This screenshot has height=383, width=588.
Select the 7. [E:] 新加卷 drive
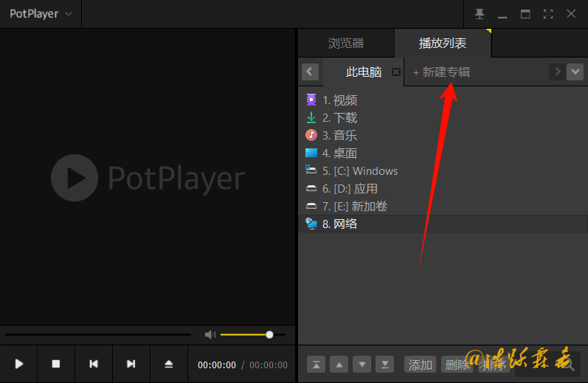[x=443, y=207]
